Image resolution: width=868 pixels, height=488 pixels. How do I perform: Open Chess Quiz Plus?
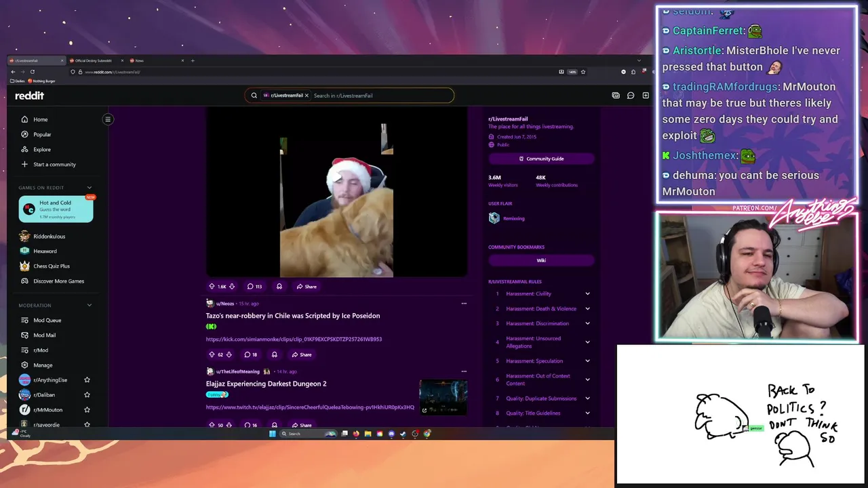coord(52,266)
